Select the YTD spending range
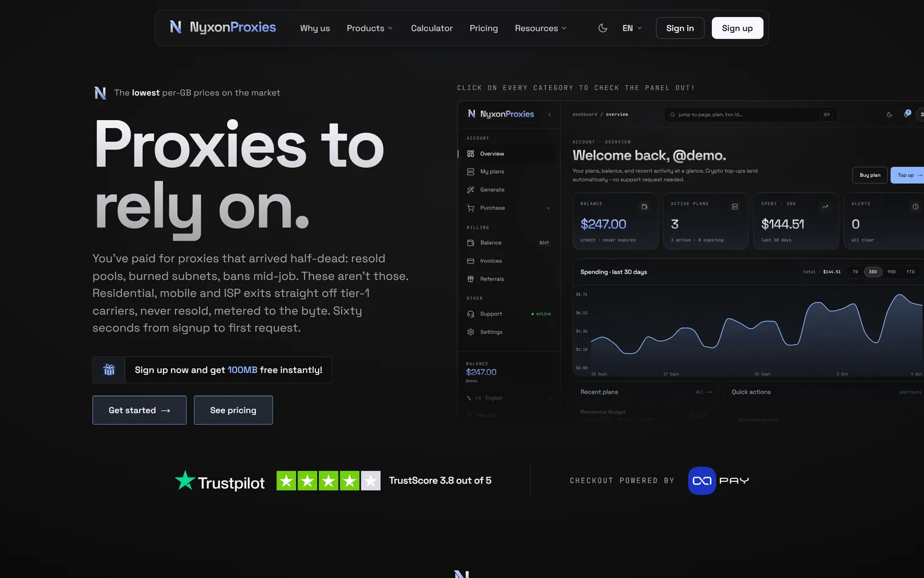Screen dimensions: 924x578 911,272
